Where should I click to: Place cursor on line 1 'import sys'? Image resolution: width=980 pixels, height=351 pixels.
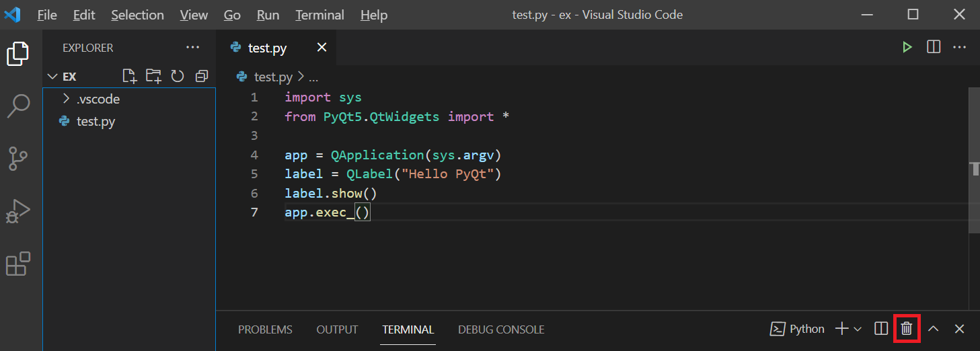pos(323,97)
